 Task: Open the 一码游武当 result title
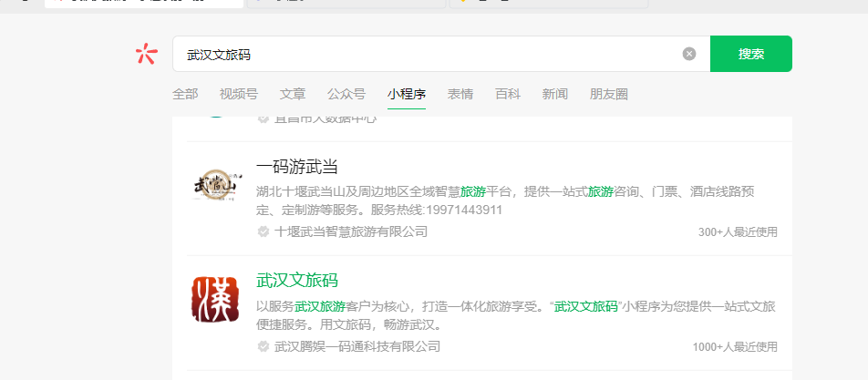[296, 167]
